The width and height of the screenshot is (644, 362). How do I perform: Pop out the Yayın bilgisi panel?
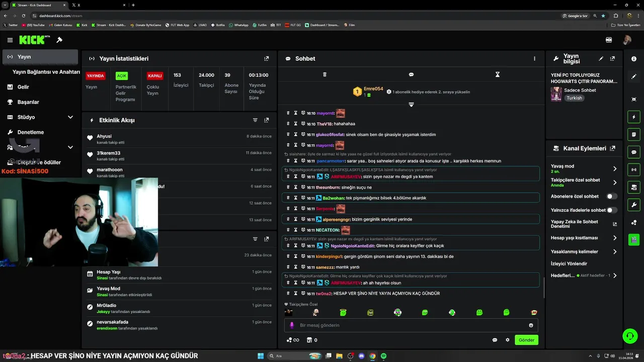coord(612,59)
